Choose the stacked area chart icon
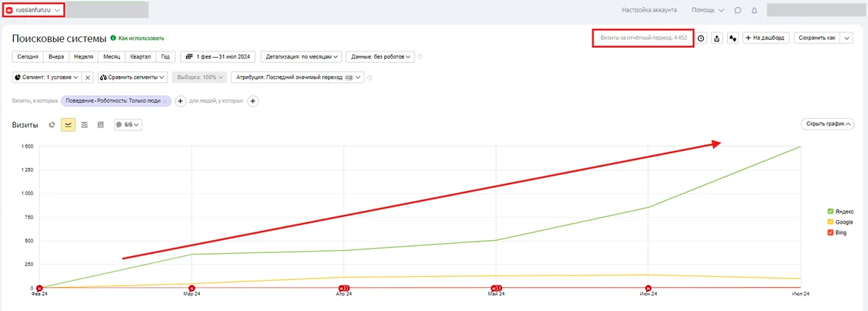 pyautogui.click(x=85, y=124)
